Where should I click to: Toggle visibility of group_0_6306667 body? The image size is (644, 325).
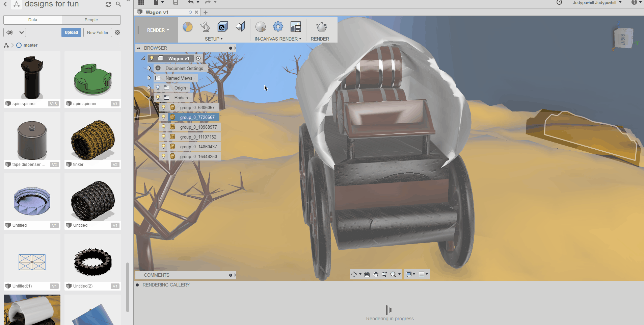[163, 107]
